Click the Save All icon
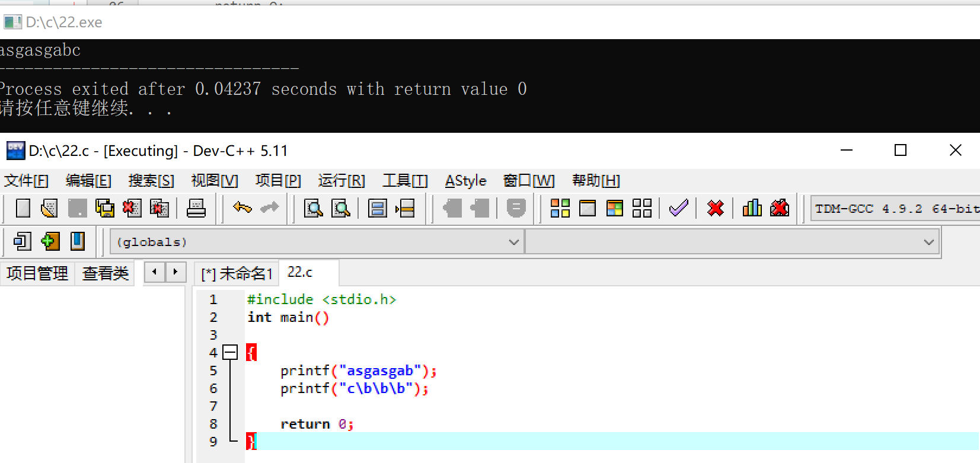Image resolution: width=980 pixels, height=463 pixels. (x=105, y=208)
